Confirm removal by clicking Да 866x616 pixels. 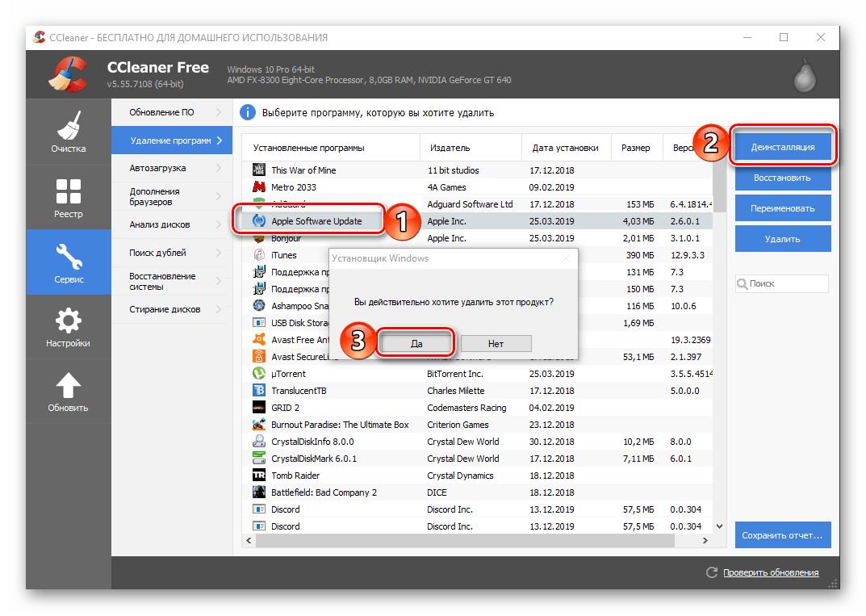tap(416, 344)
